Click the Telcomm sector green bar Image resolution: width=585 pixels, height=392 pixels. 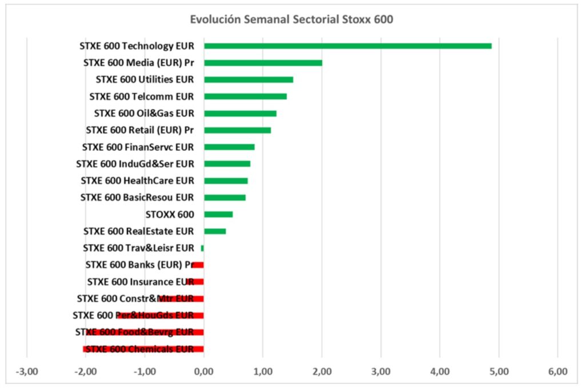pos(245,96)
